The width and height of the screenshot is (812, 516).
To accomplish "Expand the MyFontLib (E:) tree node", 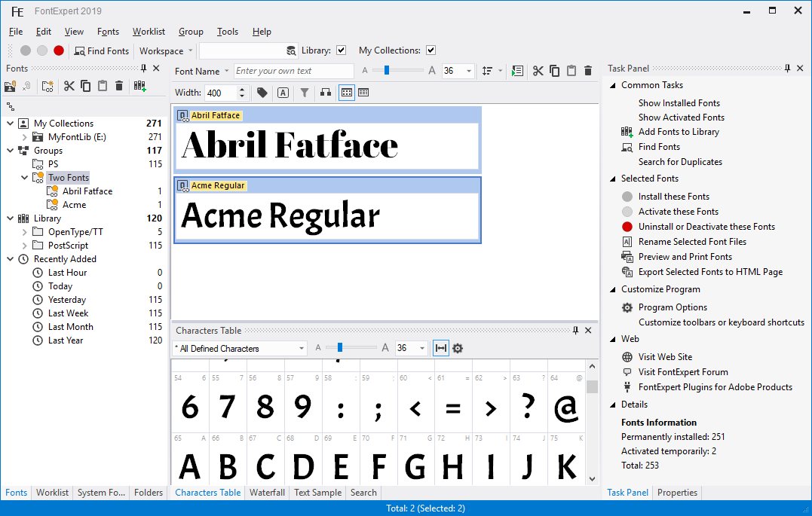I will click(x=24, y=137).
